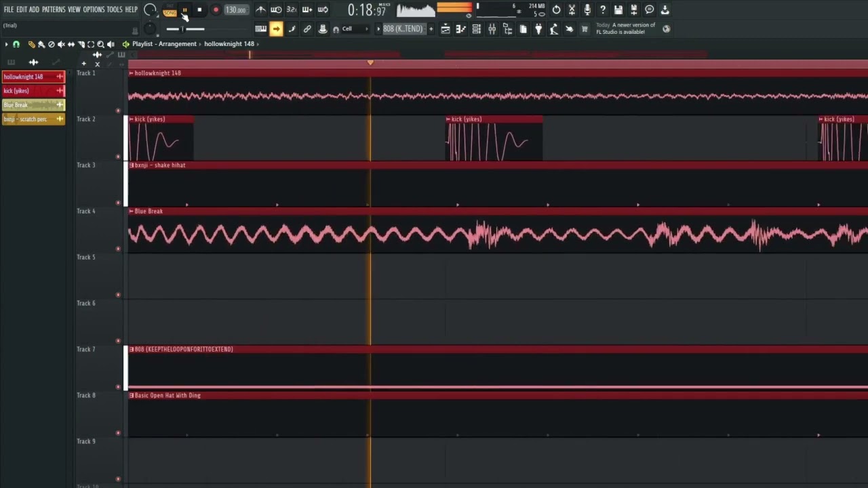Viewport: 868px width, 488px height.
Task: Toggle multilink to controllers icon
Action: [x=323, y=29]
